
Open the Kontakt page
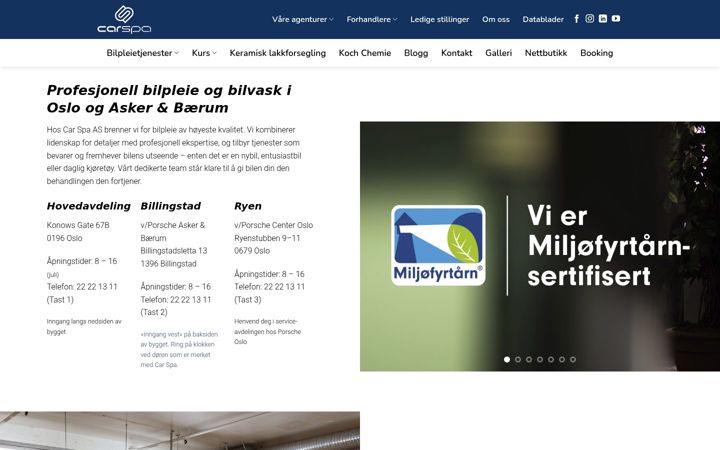pos(456,53)
